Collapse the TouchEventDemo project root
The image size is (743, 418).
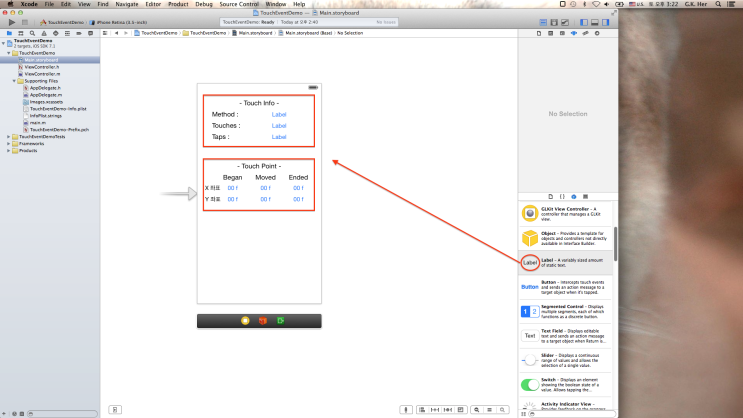click(4, 43)
